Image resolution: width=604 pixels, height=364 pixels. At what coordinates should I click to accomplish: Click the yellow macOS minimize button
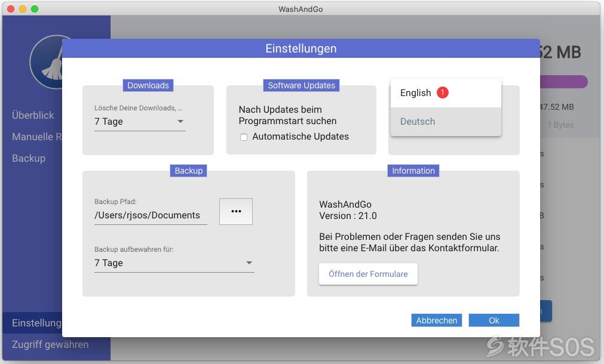23,9
